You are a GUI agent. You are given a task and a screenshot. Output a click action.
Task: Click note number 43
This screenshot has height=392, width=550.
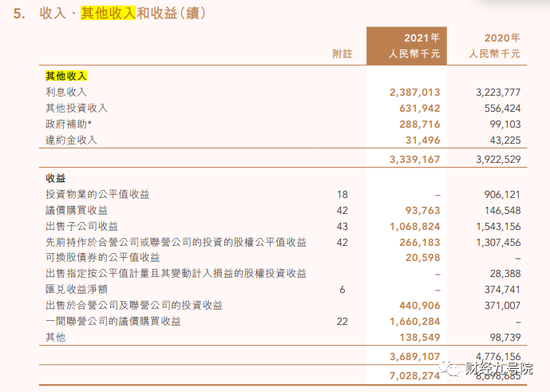(342, 227)
